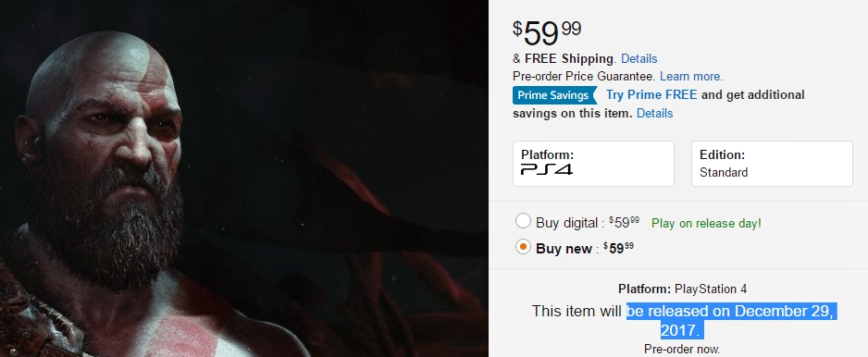Click the Play on release day text
The height and width of the screenshot is (357, 868).
click(x=706, y=224)
